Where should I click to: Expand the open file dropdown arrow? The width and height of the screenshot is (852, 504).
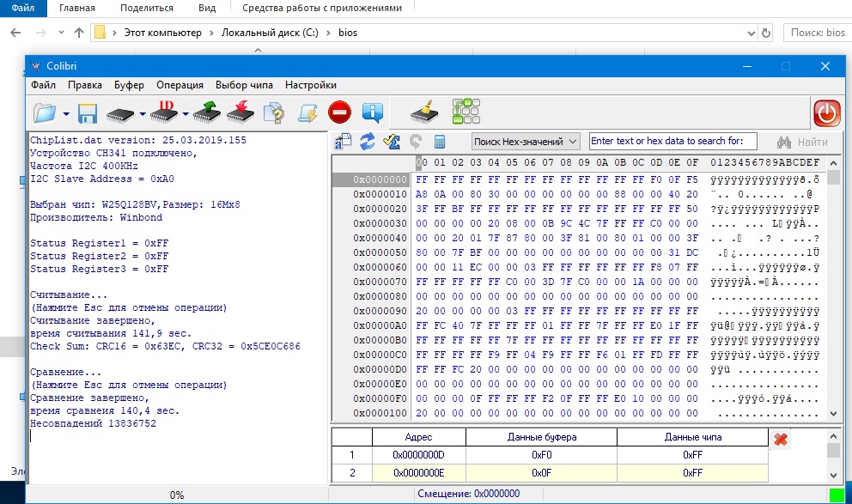(x=65, y=113)
